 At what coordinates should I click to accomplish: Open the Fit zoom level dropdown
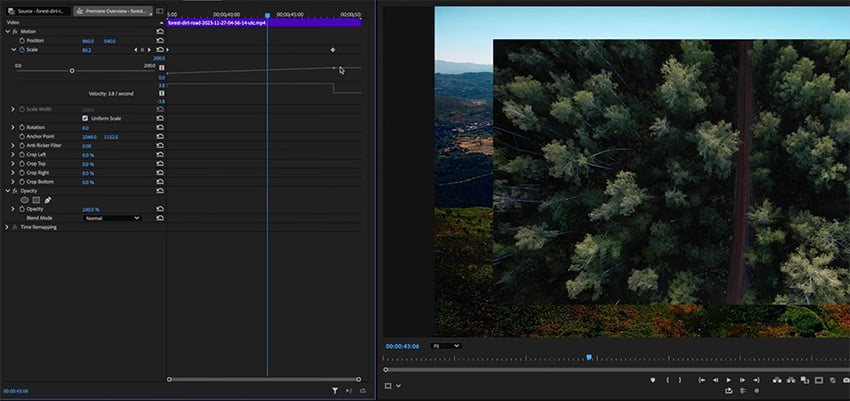(445, 346)
